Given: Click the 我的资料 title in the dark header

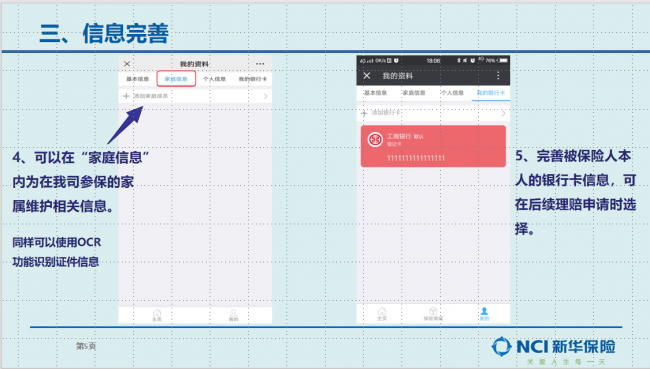Looking at the screenshot, I should (398, 76).
